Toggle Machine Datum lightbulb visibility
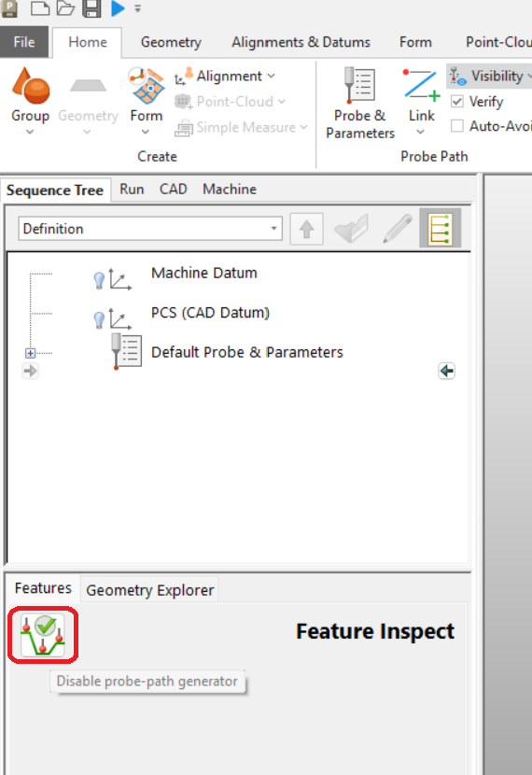 pyautogui.click(x=99, y=280)
